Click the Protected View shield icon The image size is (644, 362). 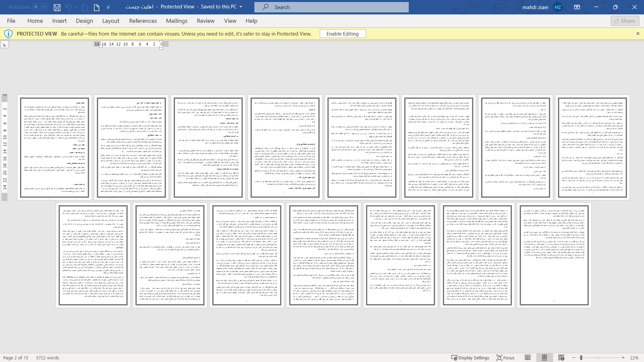[8, 34]
